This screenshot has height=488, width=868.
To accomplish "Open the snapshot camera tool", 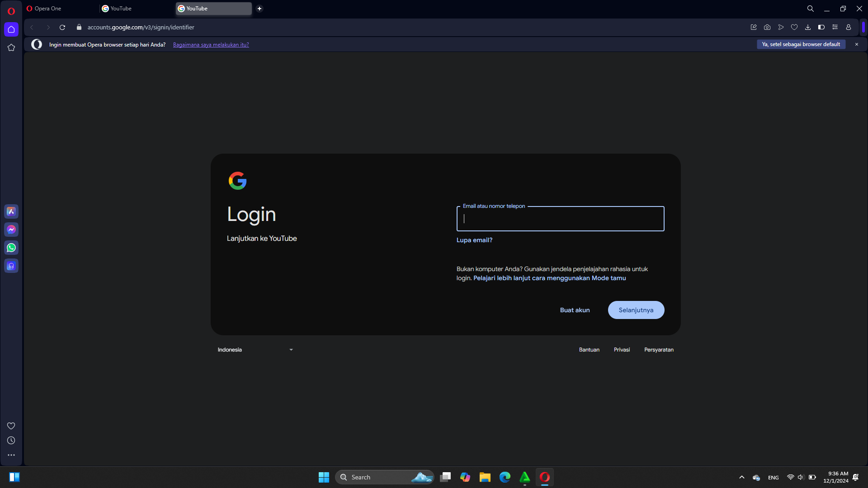I will pyautogui.click(x=767, y=27).
